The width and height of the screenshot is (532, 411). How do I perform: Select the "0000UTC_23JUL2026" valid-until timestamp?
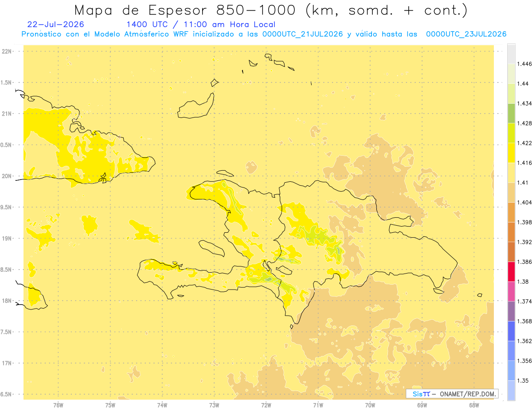click(466, 34)
